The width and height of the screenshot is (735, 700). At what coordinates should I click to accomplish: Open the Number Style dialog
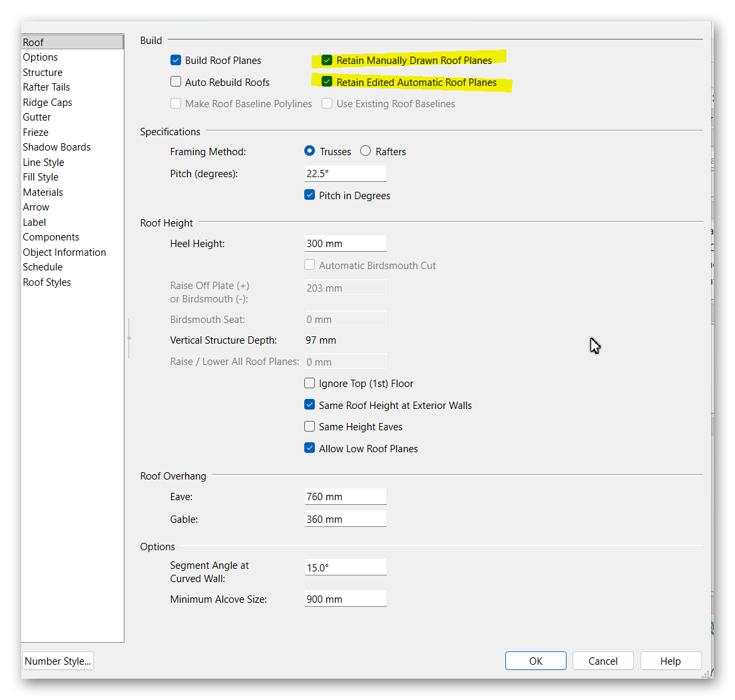tap(57, 661)
